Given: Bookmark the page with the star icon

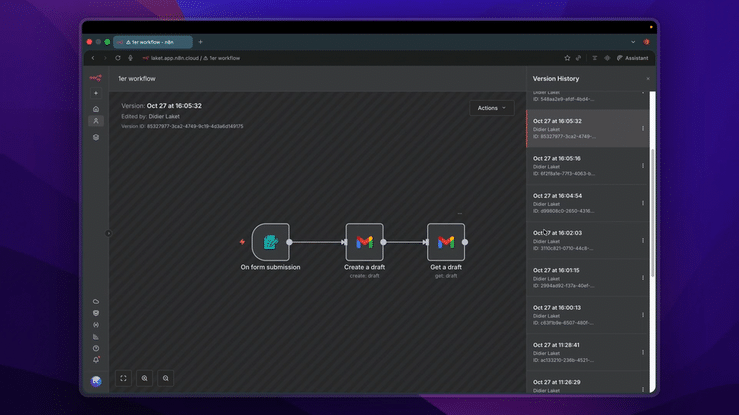Looking at the screenshot, I should click(x=567, y=58).
